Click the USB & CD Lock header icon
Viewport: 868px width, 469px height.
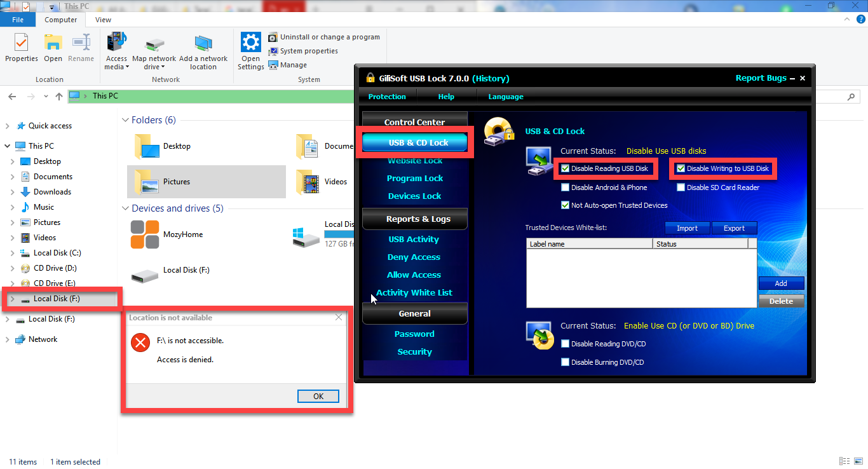(x=499, y=131)
